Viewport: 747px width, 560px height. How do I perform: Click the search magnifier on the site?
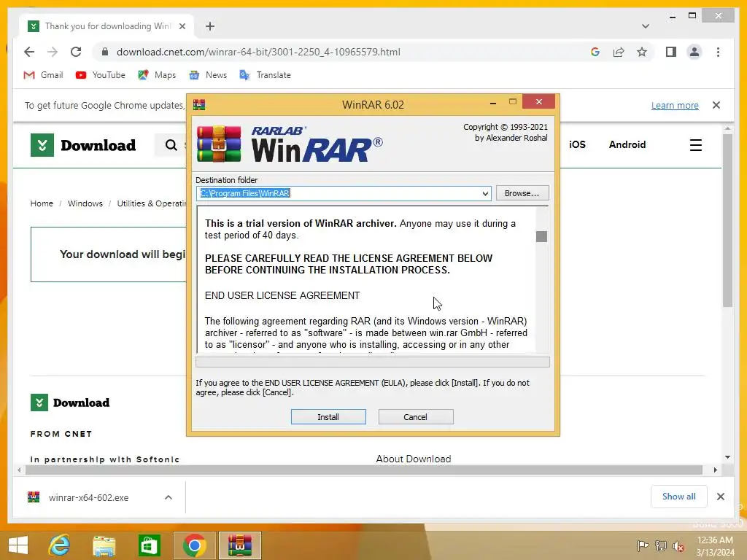[171, 145]
